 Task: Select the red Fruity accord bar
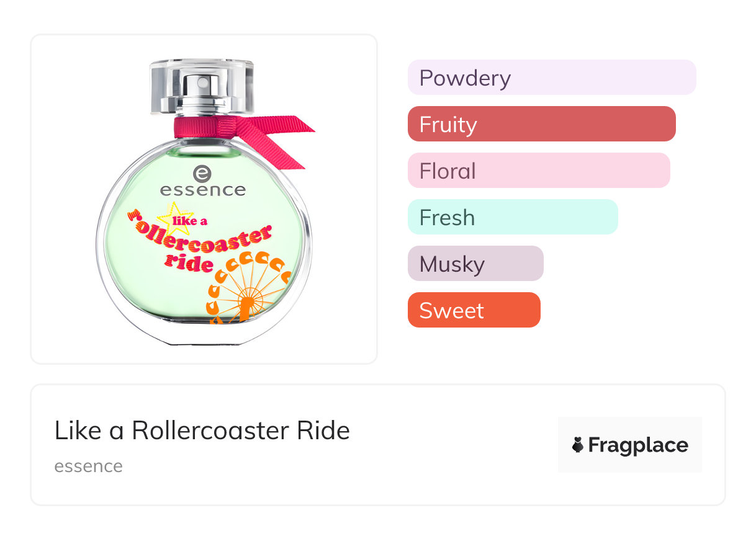pos(541,124)
